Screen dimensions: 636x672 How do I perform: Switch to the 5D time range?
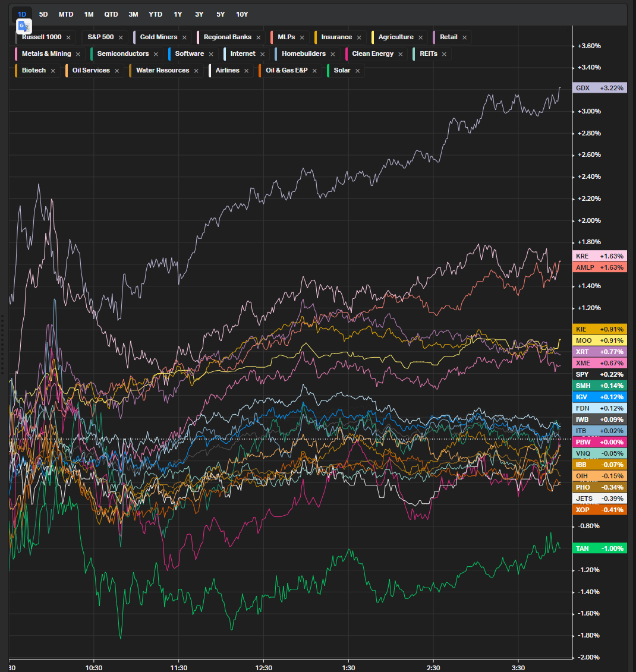coord(43,14)
